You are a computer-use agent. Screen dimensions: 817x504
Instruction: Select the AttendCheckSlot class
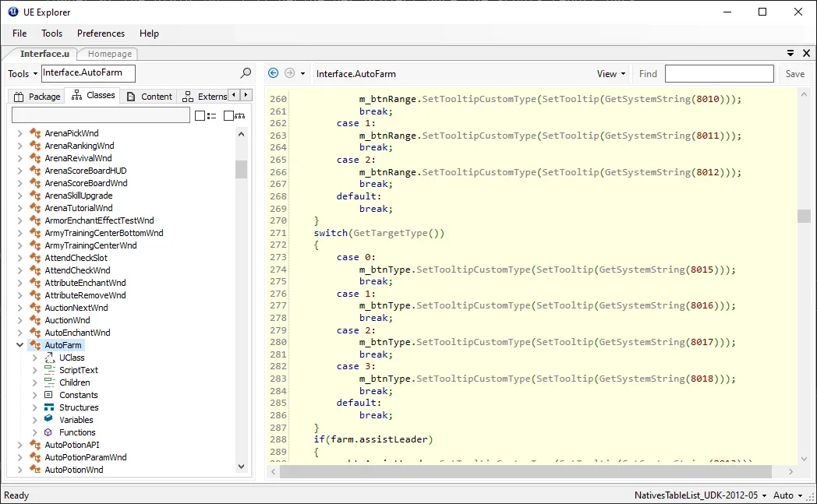click(76, 258)
